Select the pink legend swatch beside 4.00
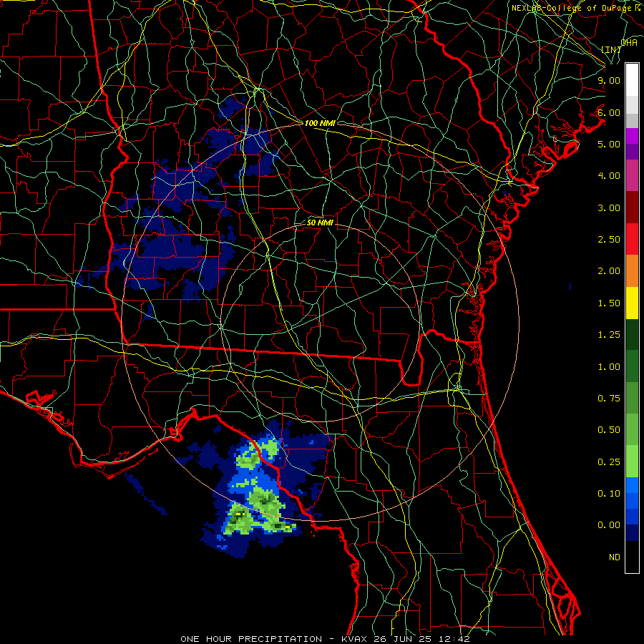The image size is (644, 644). [632, 176]
